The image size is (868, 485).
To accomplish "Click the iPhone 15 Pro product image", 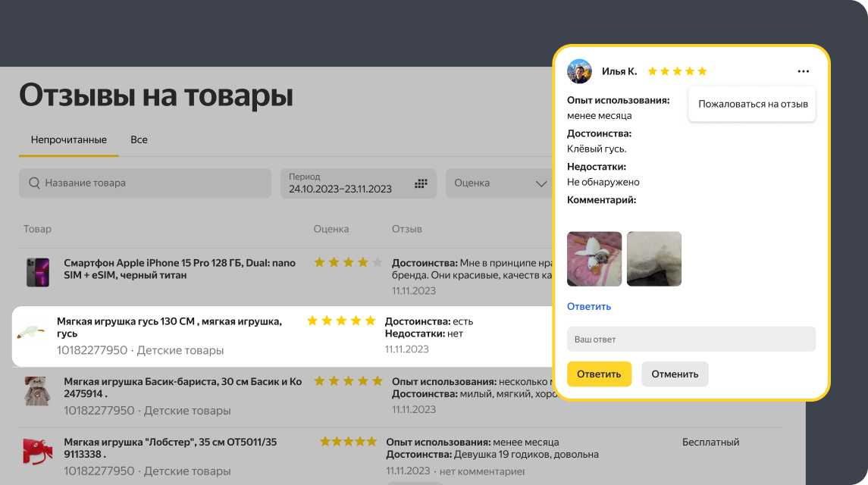I will (38, 272).
